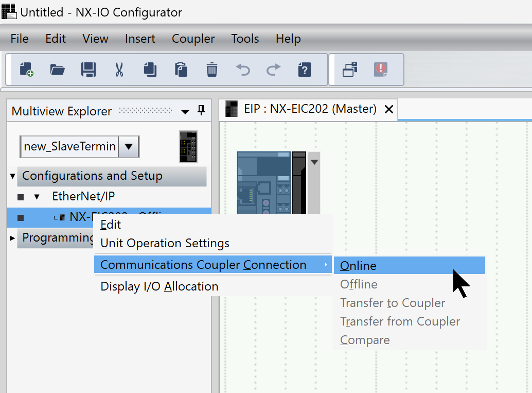Viewport: 532px width, 393px height.
Task: Select Display I/O Allocation menu entry
Action: 159,286
